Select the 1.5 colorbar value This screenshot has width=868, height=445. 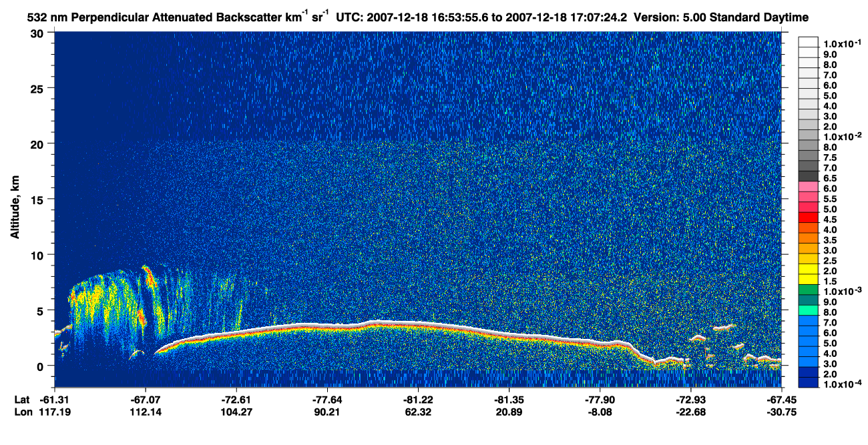coord(831,281)
